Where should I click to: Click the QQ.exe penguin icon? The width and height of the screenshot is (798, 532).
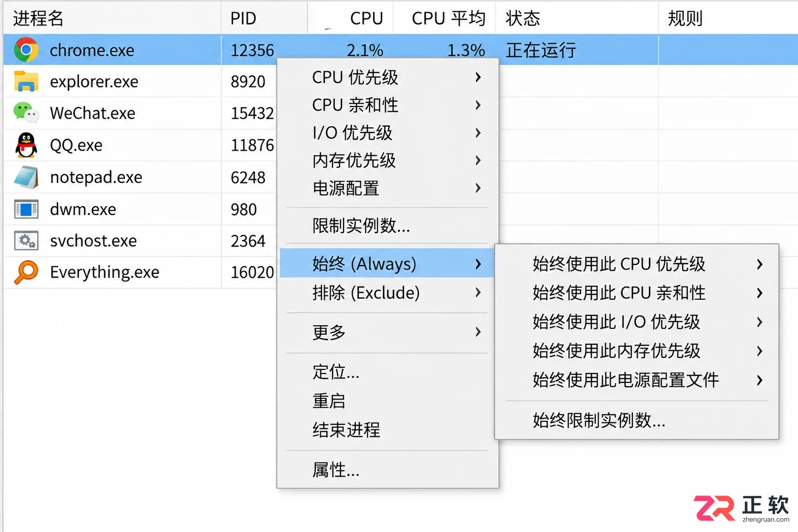pos(26,145)
